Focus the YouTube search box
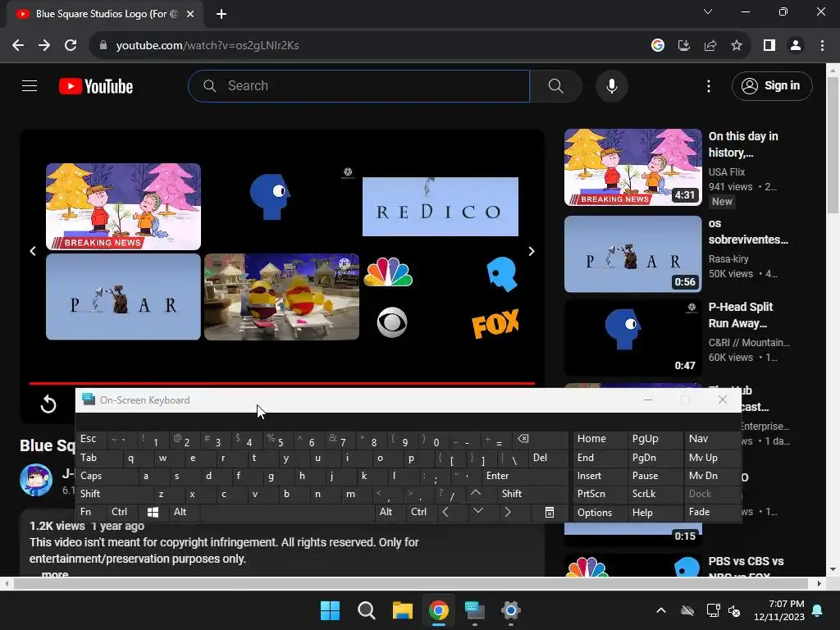Screen dimensions: 840x630 359,85
